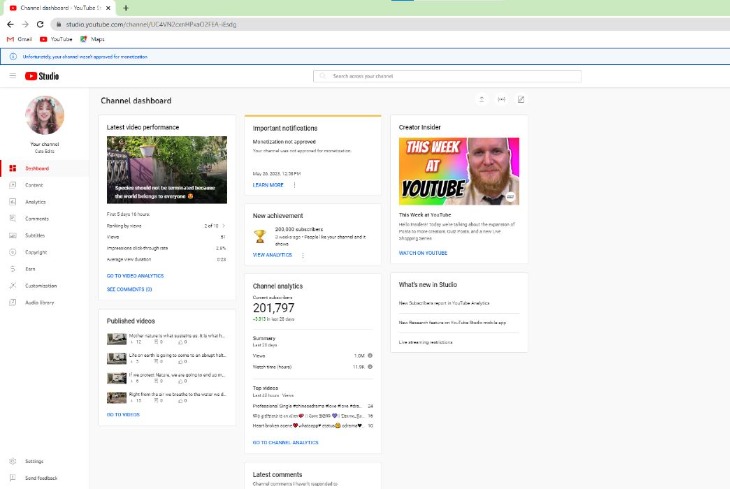Click VIEW ANALYTICS in New achievement

point(272,255)
